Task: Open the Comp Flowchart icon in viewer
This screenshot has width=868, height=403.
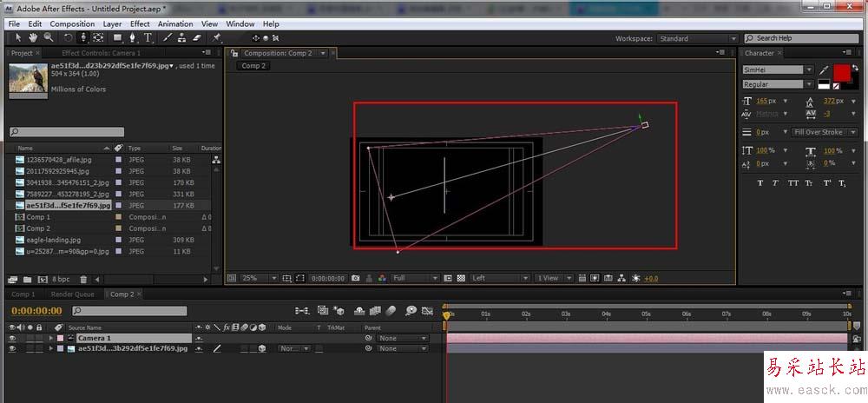Action: tap(621, 278)
